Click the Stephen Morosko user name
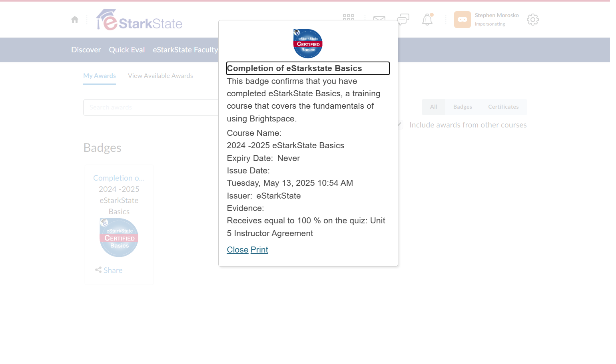The width and height of the screenshot is (616, 364). [497, 15]
